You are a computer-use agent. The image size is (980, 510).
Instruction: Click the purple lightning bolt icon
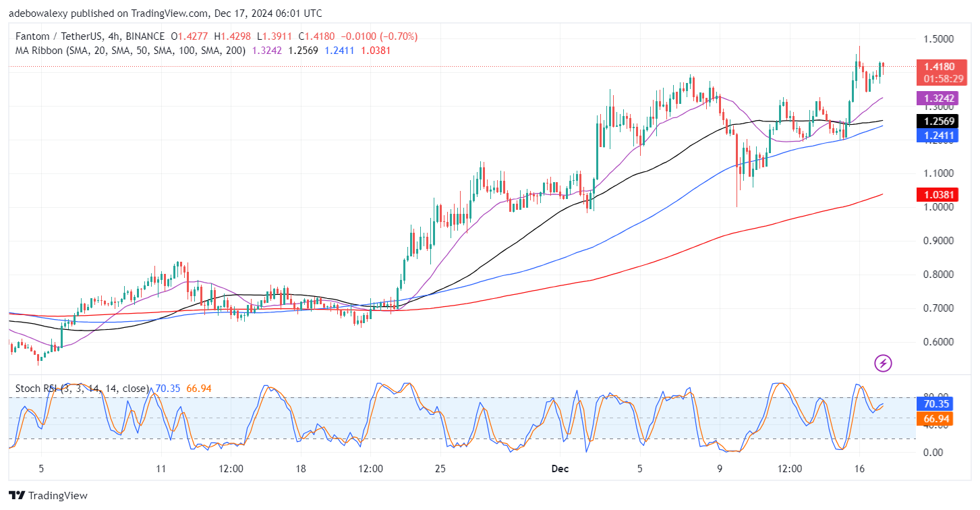point(883,364)
